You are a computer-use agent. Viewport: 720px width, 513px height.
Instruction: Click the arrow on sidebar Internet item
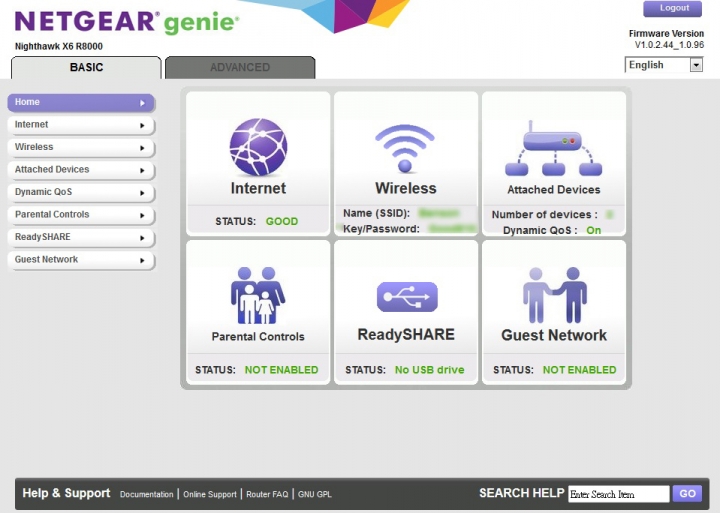[x=142, y=125]
